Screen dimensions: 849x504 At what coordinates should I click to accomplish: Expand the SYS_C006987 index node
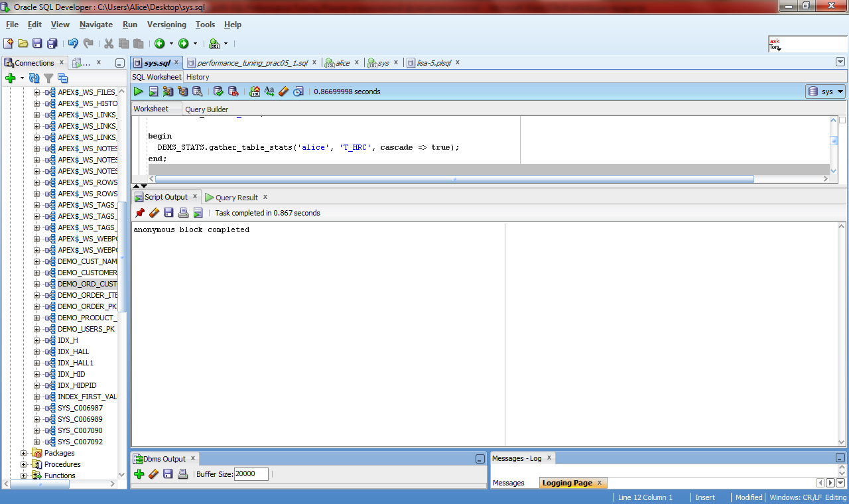(x=37, y=408)
